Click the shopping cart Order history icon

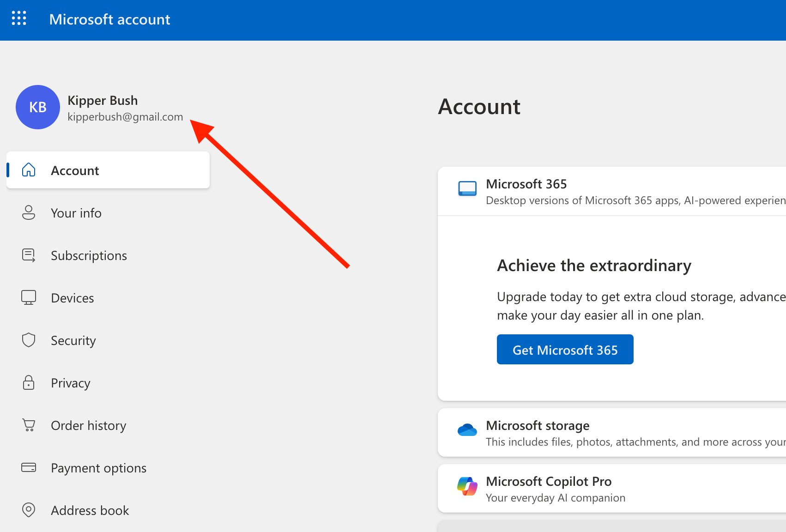[x=29, y=425]
